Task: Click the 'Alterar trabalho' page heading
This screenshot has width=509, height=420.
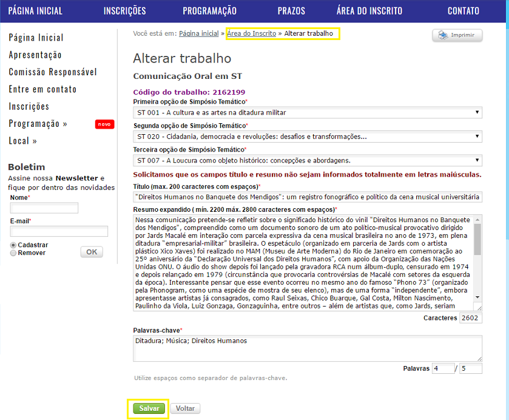Action: (x=182, y=58)
